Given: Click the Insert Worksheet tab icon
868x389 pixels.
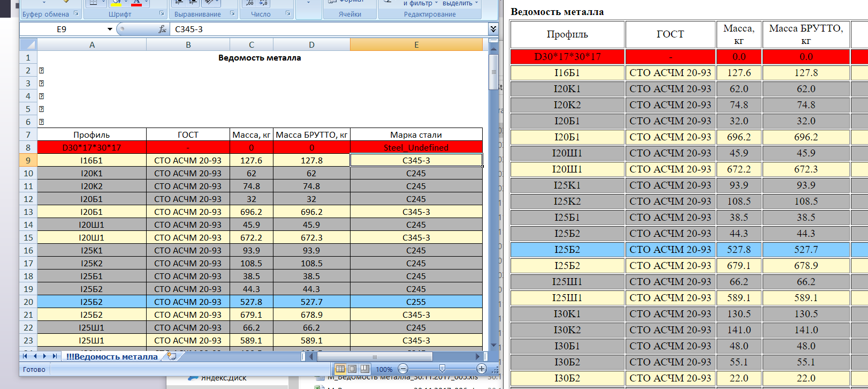Looking at the screenshot, I should (172, 356).
